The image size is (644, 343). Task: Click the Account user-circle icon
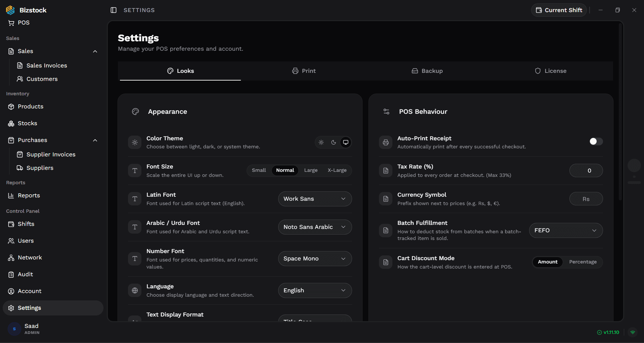click(11, 291)
